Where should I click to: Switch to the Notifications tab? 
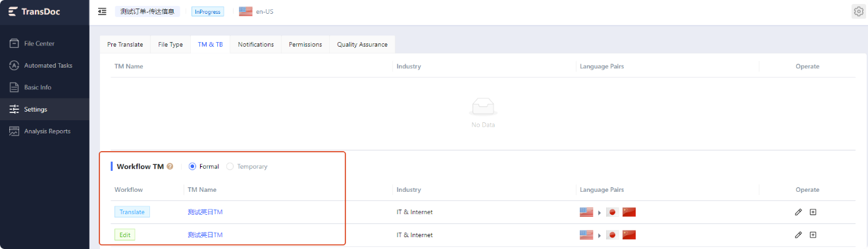tap(256, 45)
